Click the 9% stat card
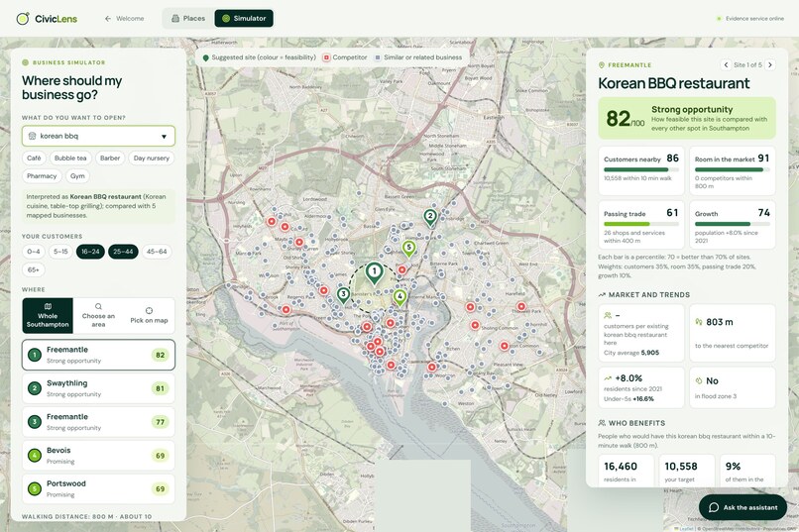The width and height of the screenshot is (799, 532). [x=747, y=471]
